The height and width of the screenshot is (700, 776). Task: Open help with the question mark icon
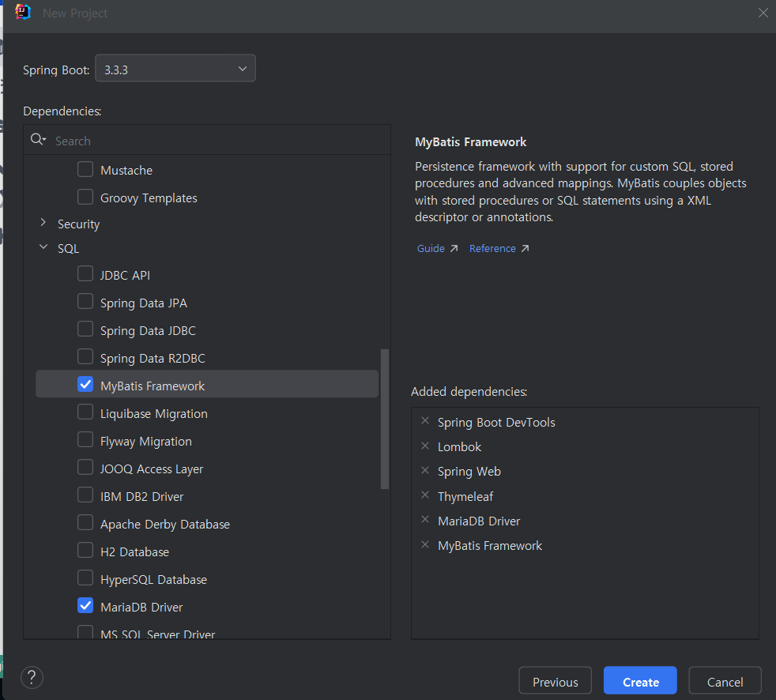[x=32, y=677]
